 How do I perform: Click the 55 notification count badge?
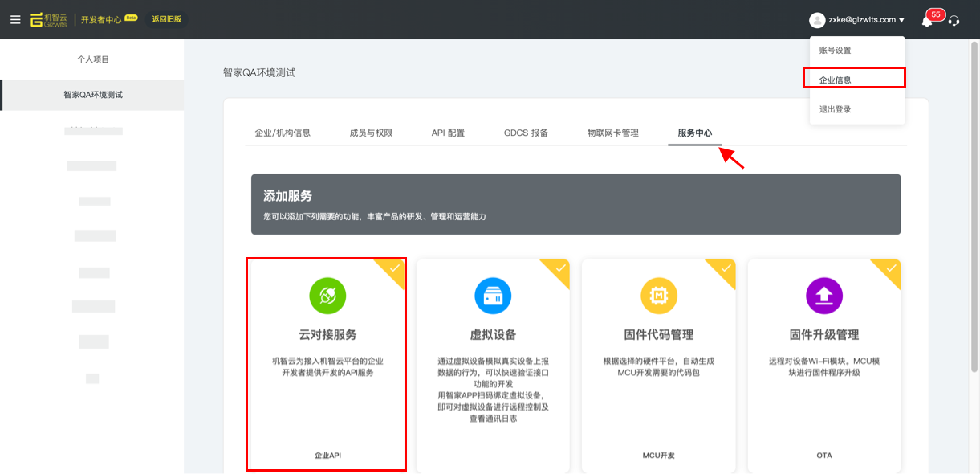tap(936, 14)
